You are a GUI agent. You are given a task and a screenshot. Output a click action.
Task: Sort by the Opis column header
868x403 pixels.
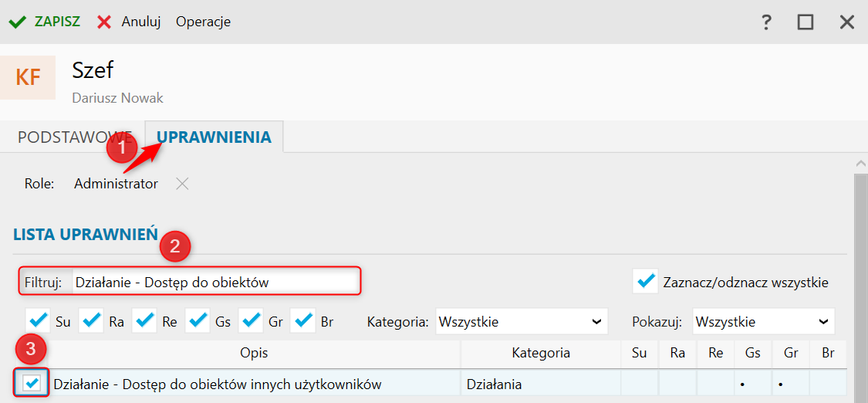click(x=254, y=354)
